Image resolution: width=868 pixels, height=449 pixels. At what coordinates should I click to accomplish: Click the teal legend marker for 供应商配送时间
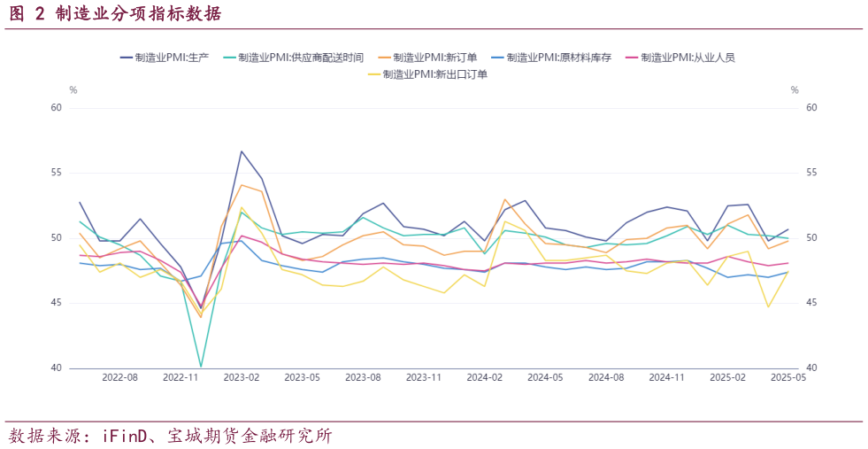tap(229, 58)
